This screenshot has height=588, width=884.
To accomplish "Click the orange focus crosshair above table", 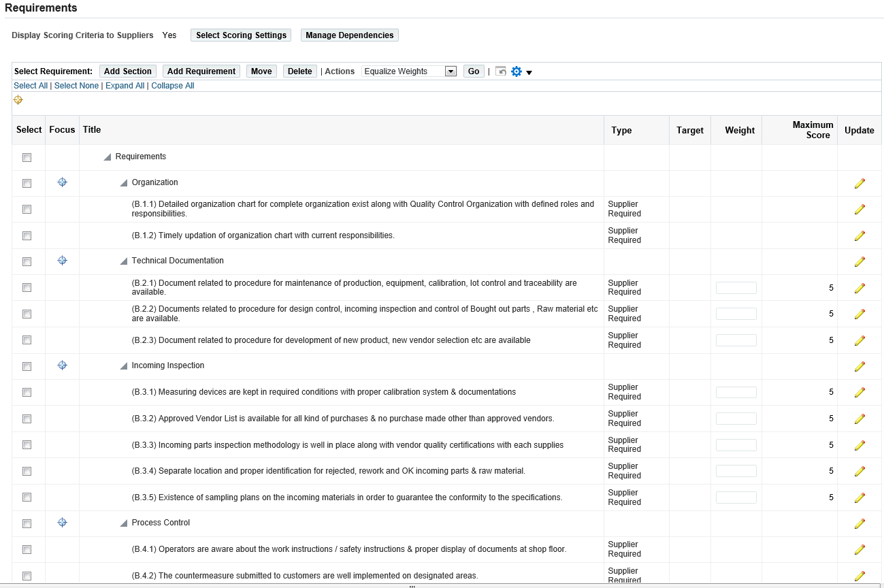I will tap(18, 100).
